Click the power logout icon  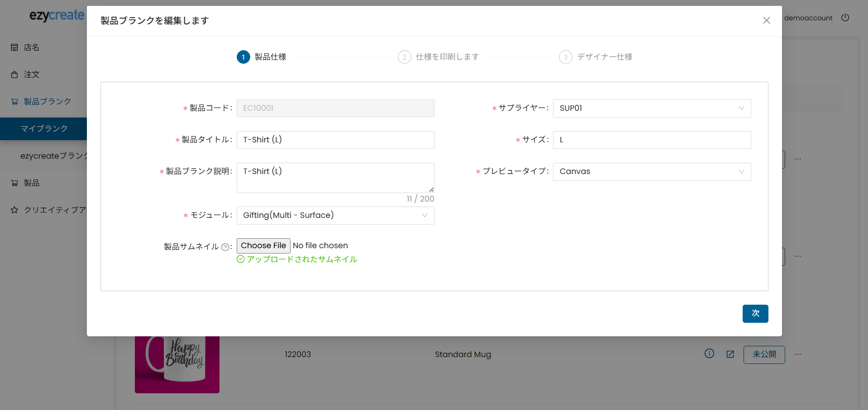point(845,18)
